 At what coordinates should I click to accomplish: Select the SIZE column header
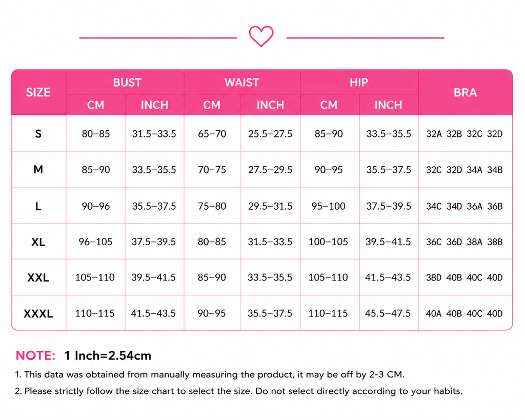pyautogui.click(x=38, y=92)
